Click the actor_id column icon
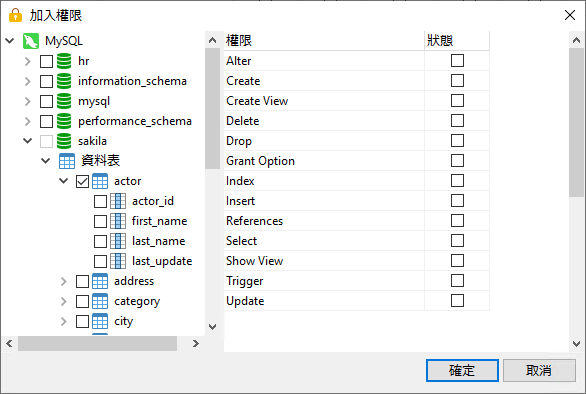Viewport: 586px width, 394px height. 118,201
